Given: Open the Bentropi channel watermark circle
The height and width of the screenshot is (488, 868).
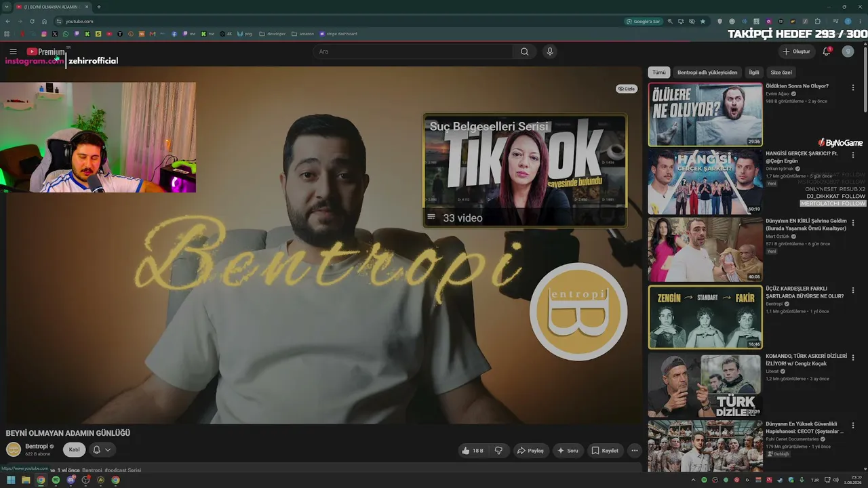Looking at the screenshot, I should coord(578,312).
